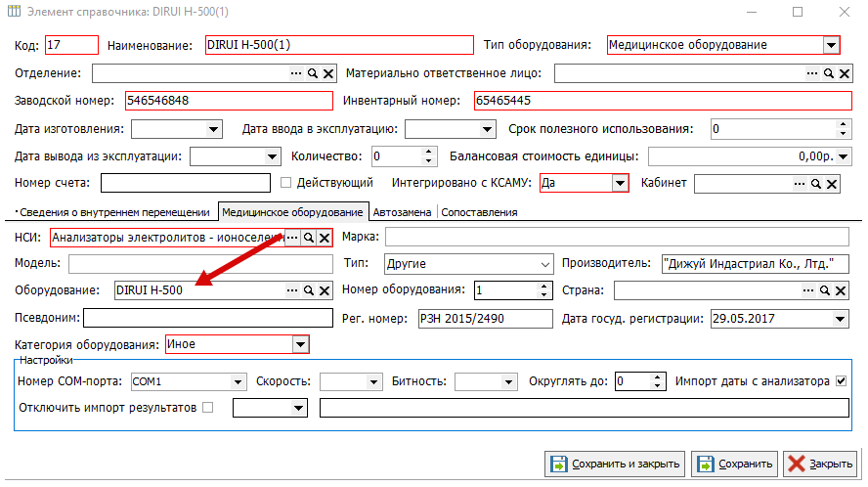The width and height of the screenshot is (868, 487).
Task: Open dropdown next to Отключить импорт результатов
Action: pos(298,409)
